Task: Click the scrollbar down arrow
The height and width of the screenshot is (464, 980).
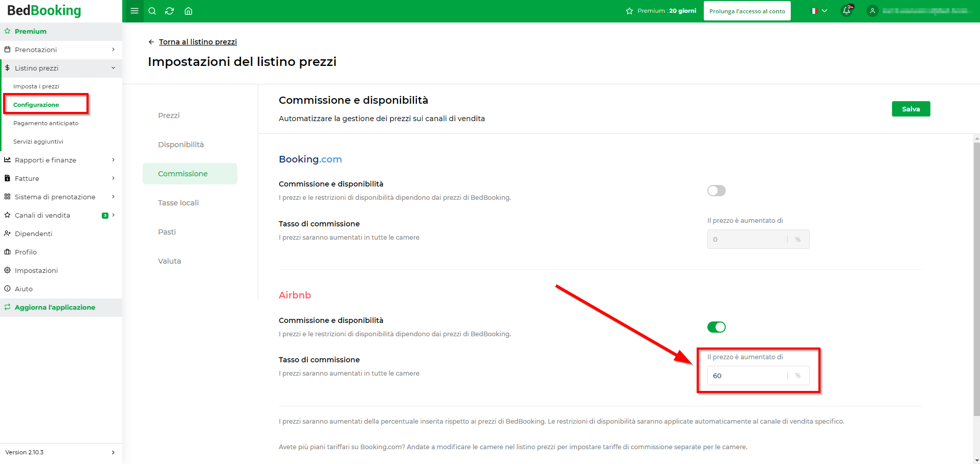Action: tap(977, 460)
